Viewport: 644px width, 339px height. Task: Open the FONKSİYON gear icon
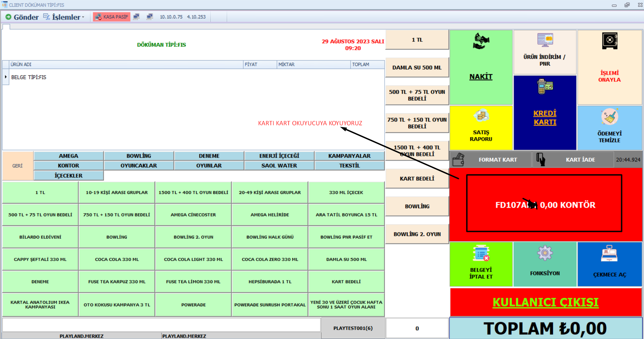[545, 253]
